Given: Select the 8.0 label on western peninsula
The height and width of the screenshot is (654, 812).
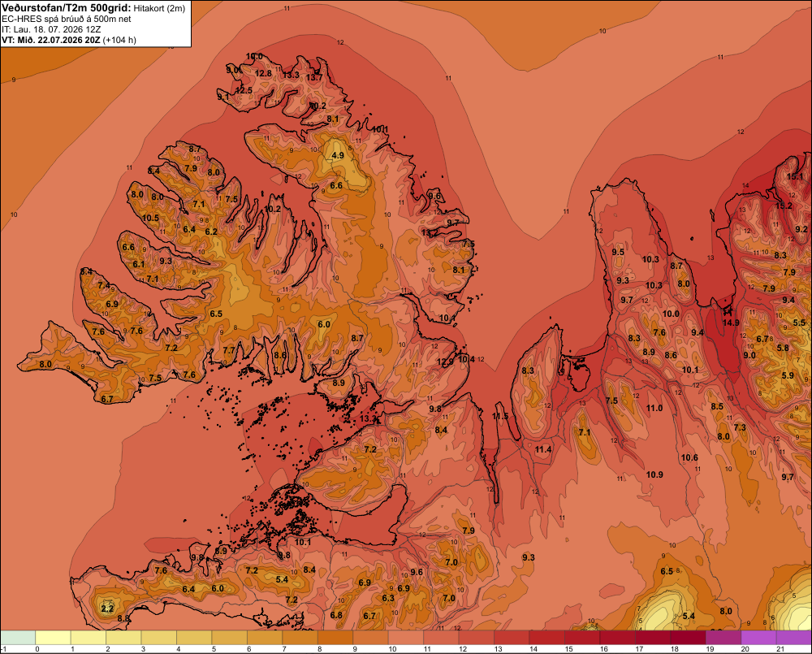Looking at the screenshot, I should [x=45, y=364].
